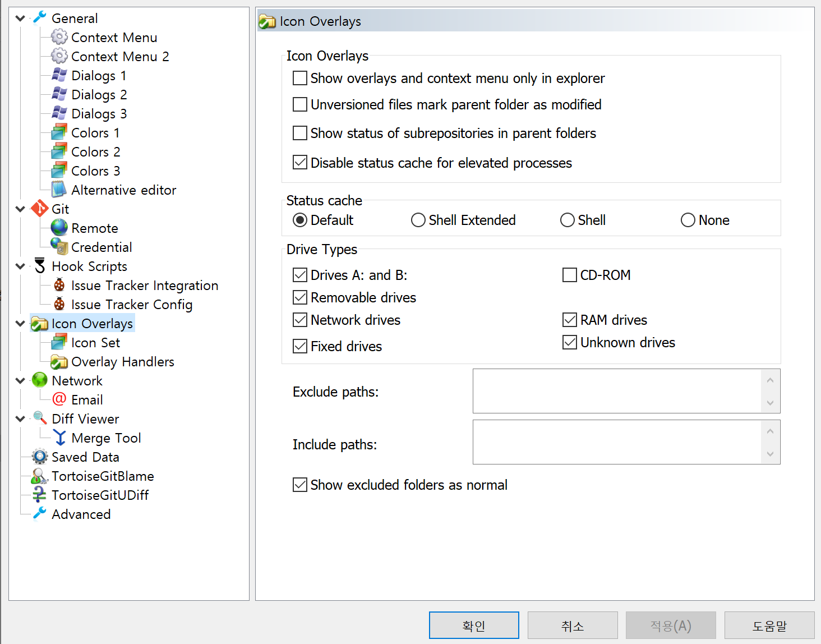Collapse the General tree node

click(x=20, y=19)
